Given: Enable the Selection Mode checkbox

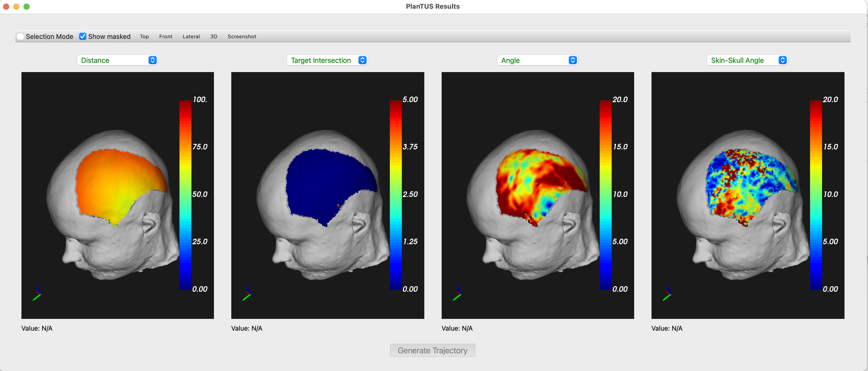Looking at the screenshot, I should click(21, 37).
